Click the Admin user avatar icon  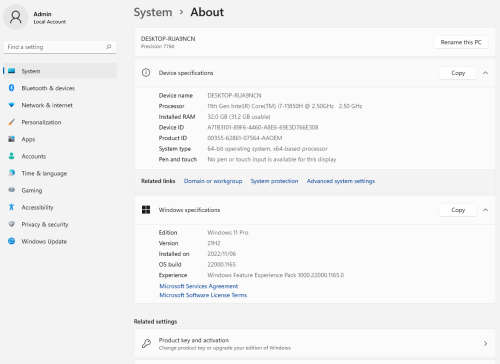click(16, 17)
